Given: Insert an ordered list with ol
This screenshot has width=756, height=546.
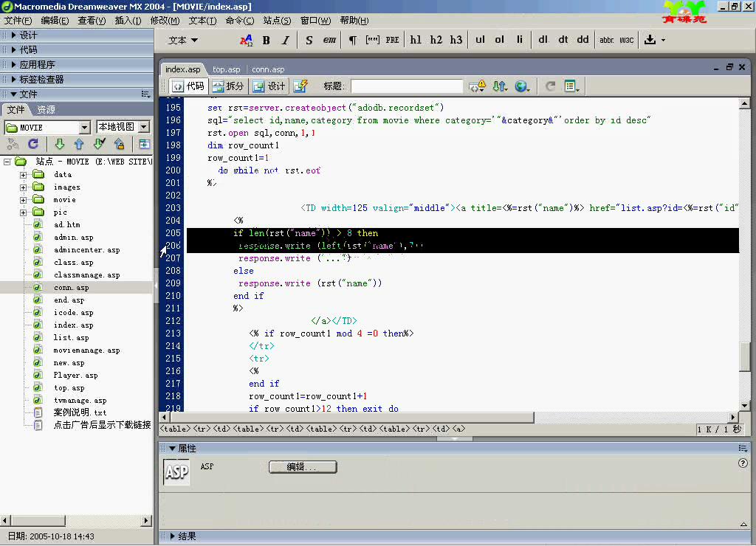Looking at the screenshot, I should tap(500, 40).
